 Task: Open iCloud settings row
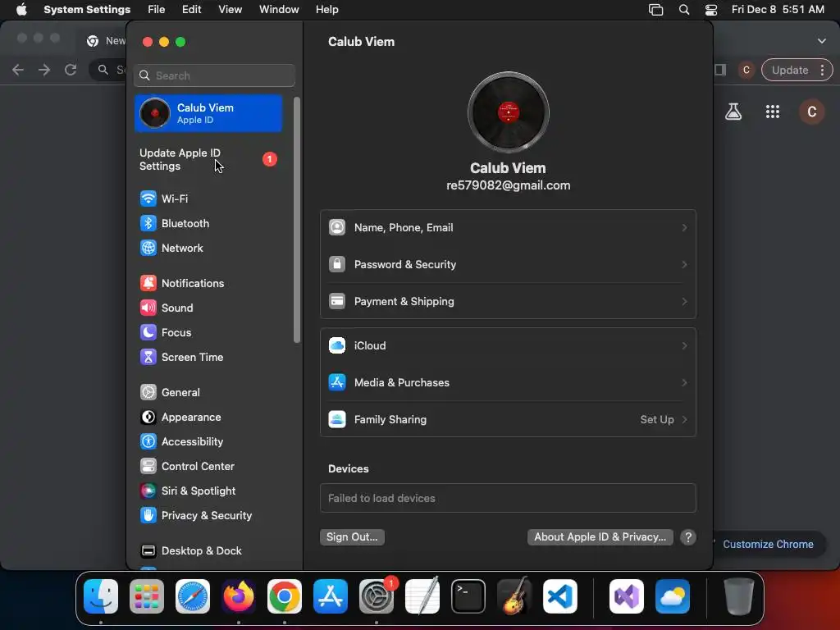point(508,345)
